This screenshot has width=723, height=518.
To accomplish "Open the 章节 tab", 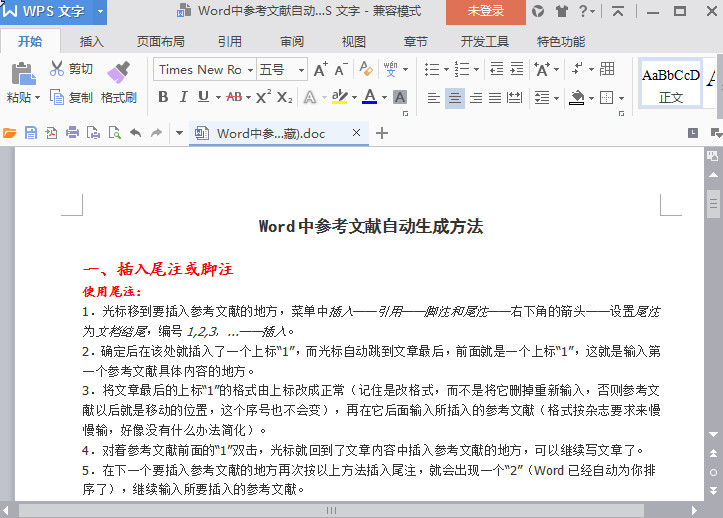I will (415, 42).
